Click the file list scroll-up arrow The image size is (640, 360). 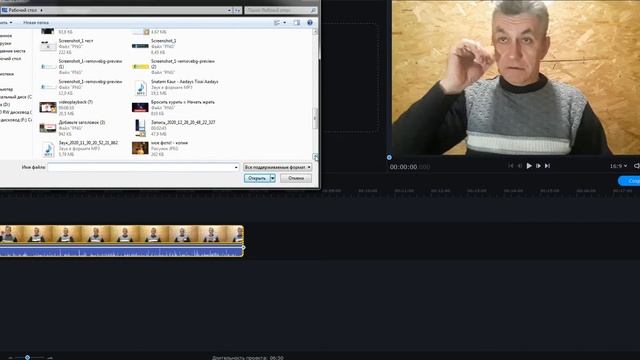pos(315,31)
